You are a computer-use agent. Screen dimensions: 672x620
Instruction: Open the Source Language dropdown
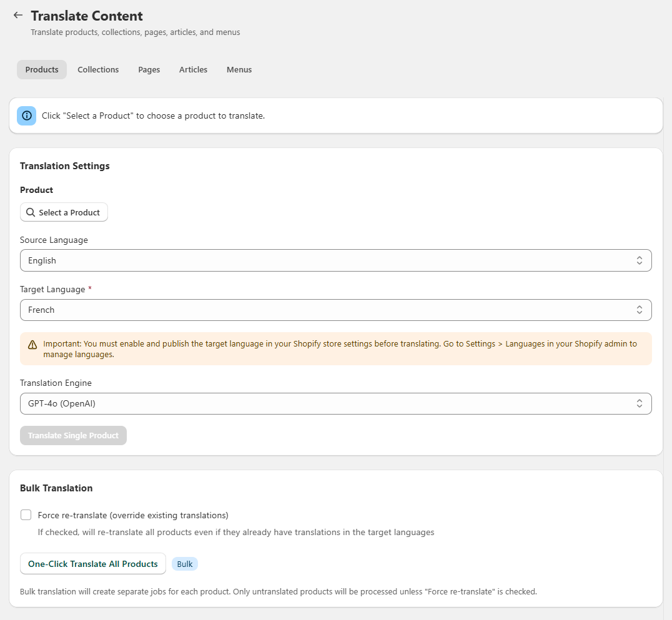click(x=335, y=260)
